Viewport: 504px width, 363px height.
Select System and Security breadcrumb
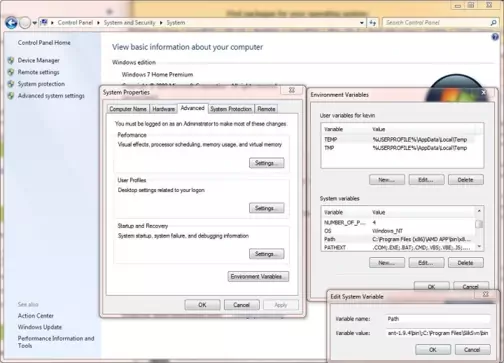(x=129, y=23)
